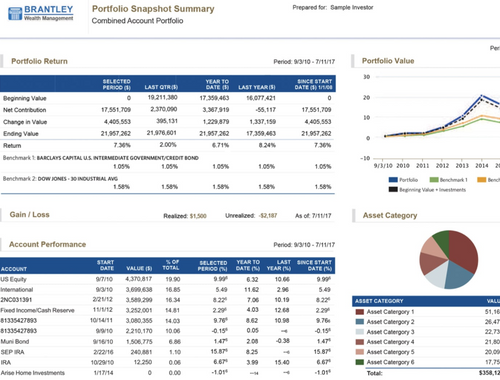The height and width of the screenshot is (380, 500).
Task: Click the Selected Period ($) column header
Action: [x=116, y=84]
